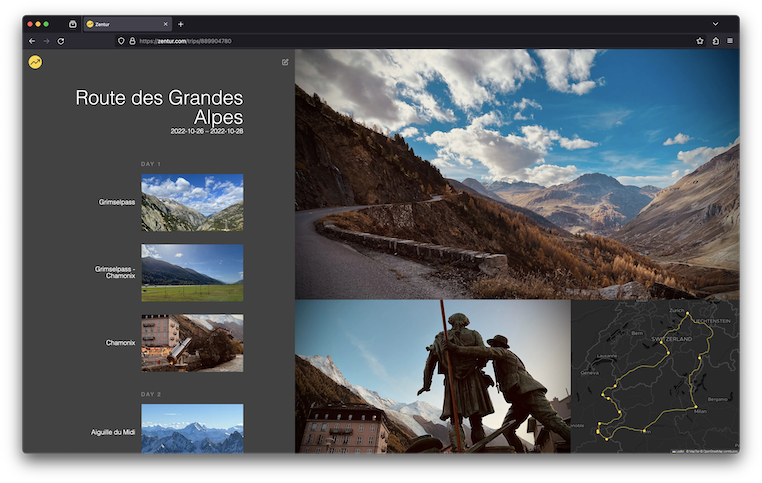Select the Chamonix hotel thumbnail
762x483 pixels.
coord(192,343)
